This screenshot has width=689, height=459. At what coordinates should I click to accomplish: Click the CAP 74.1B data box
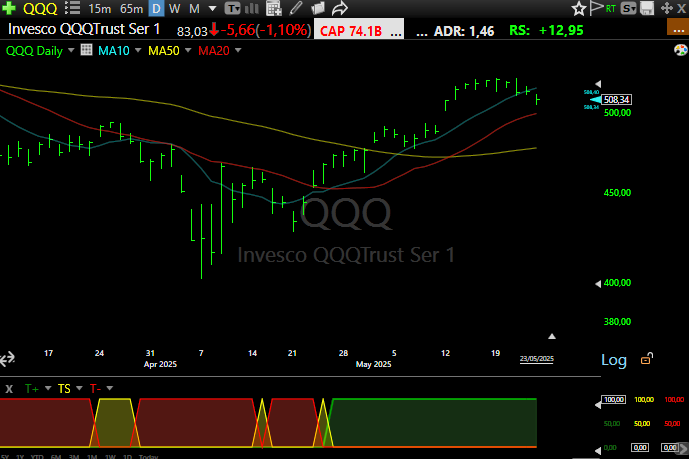click(359, 30)
